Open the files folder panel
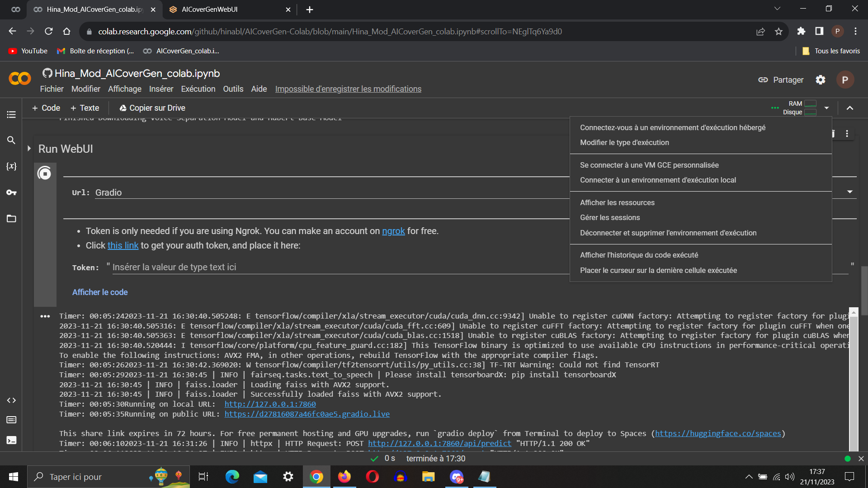The width and height of the screenshot is (868, 488). [11, 219]
